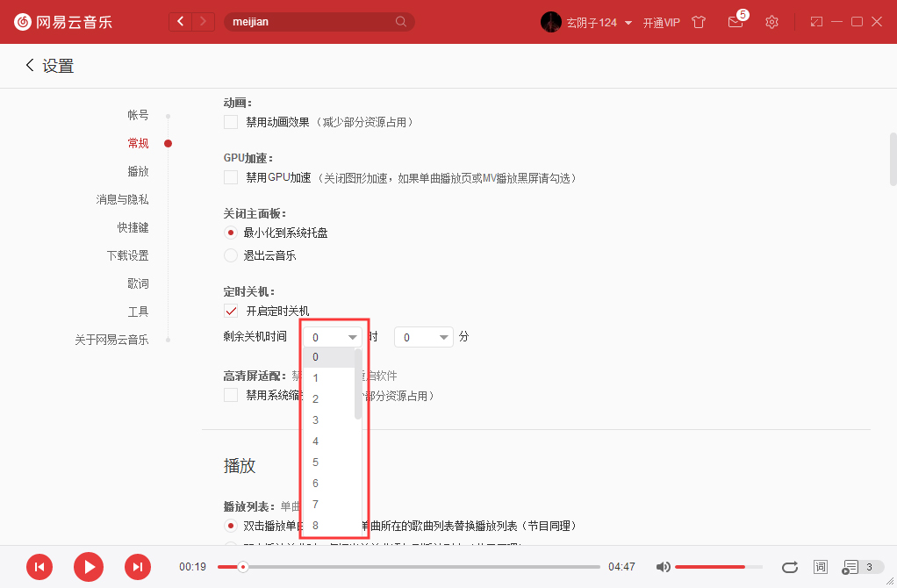Enable the 禁用动画效果 checkbox
Screen dimensions: 897x588
230,122
